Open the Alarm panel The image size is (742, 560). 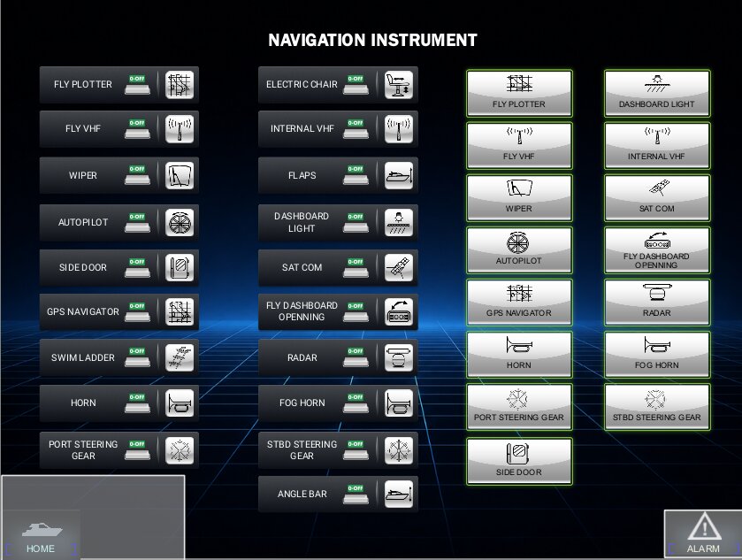703,534
